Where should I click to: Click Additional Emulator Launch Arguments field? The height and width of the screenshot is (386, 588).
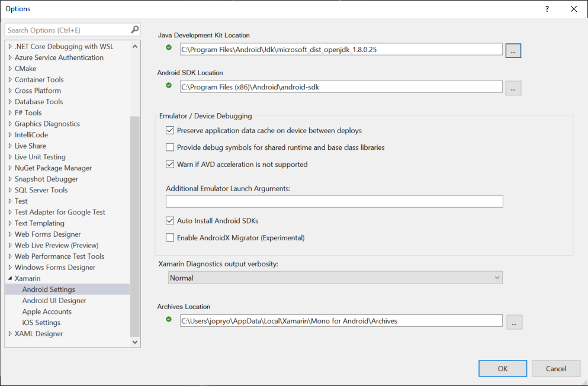[335, 201]
